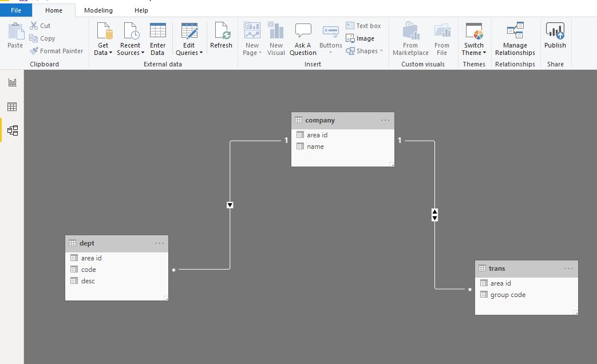
Task: Switch to Report view in sidebar
Action: click(12, 82)
